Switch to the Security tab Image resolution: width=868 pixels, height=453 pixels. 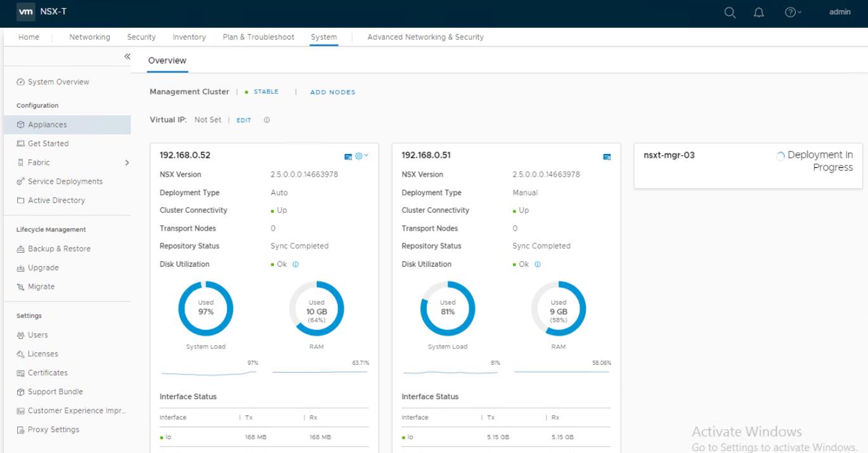coord(141,37)
